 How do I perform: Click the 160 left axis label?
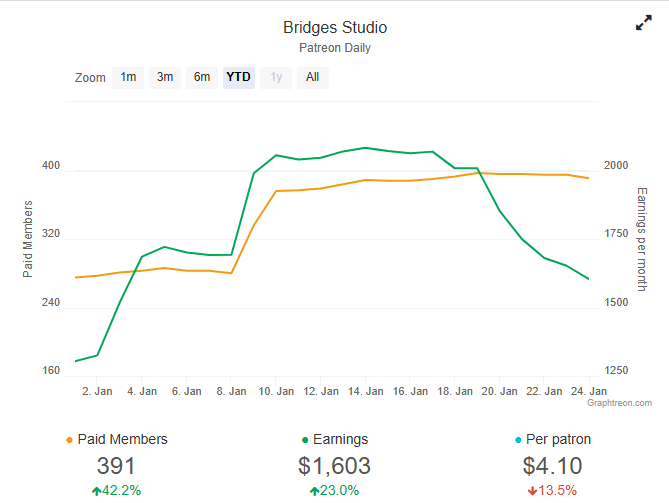coord(51,370)
